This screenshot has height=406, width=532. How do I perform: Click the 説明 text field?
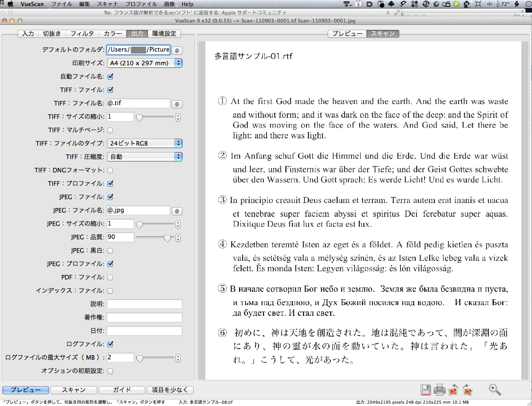coord(145,304)
